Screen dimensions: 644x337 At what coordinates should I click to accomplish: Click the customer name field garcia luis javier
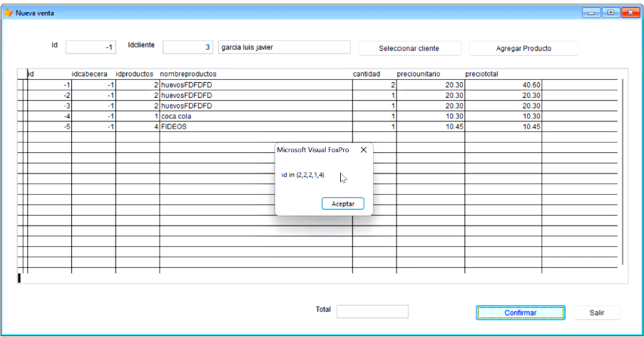tap(283, 47)
